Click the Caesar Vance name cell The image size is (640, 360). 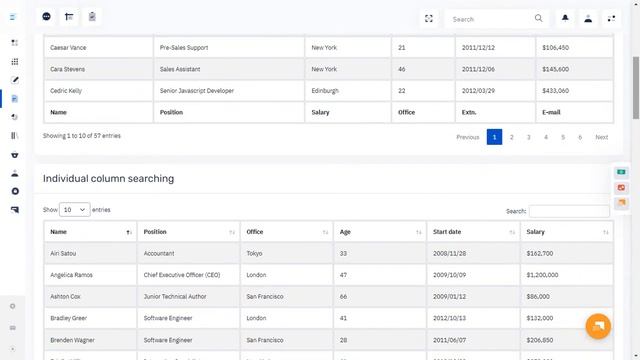point(98,47)
